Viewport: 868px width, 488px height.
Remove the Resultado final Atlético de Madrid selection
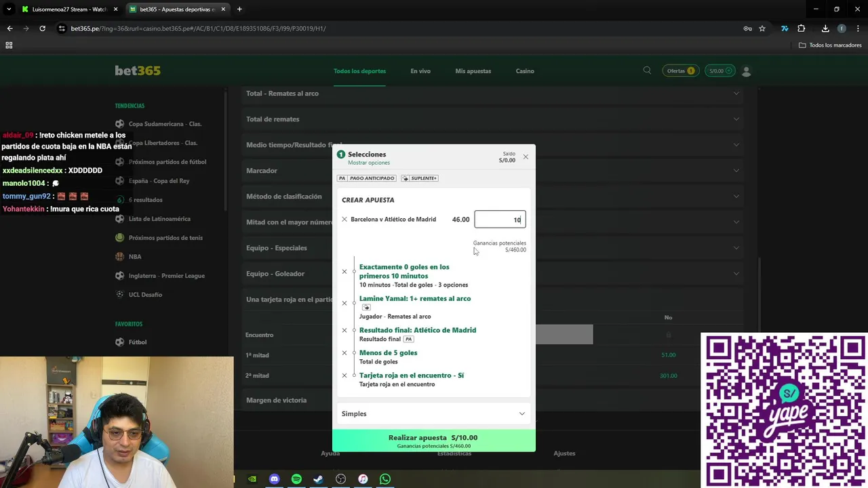click(344, 330)
